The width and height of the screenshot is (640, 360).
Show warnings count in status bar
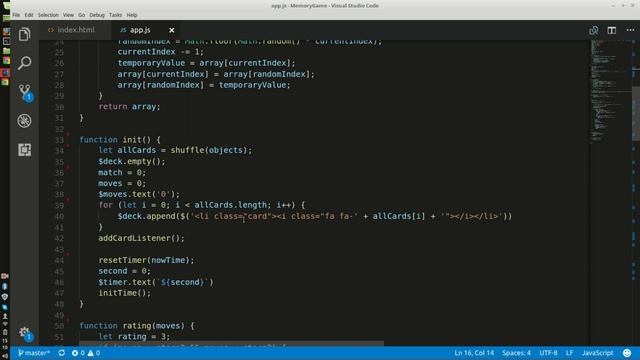[94, 353]
